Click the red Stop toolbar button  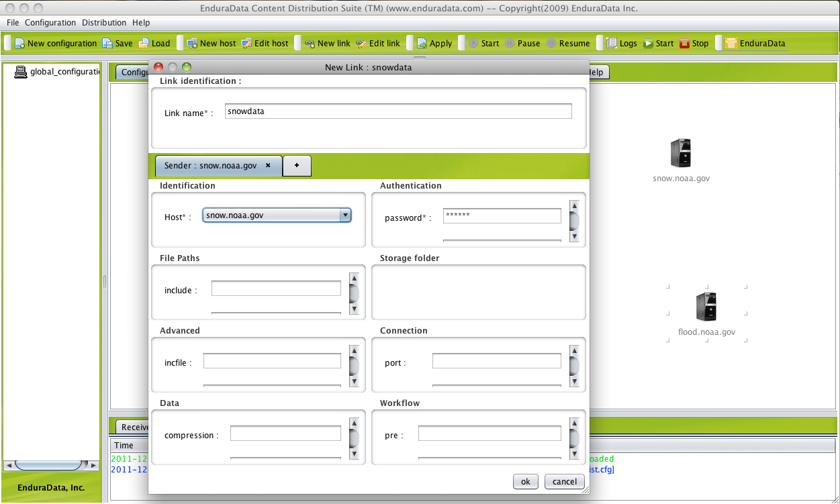click(x=694, y=43)
